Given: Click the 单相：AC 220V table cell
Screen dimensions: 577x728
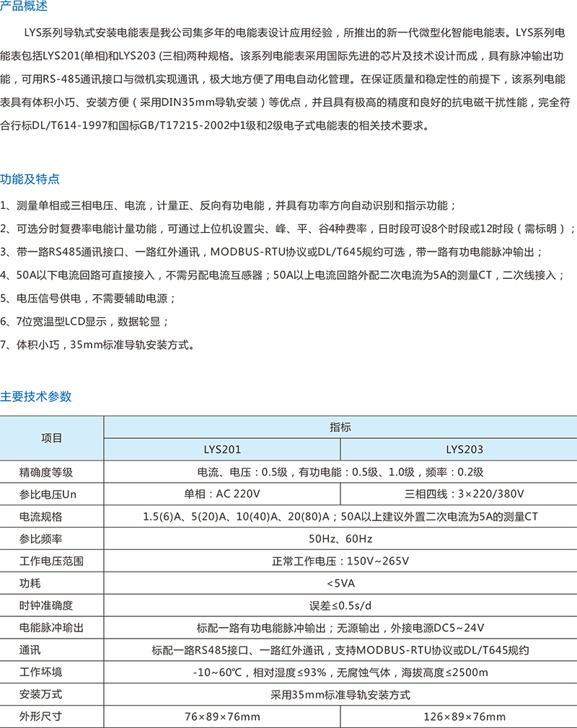Looking at the screenshot, I should (222, 494).
